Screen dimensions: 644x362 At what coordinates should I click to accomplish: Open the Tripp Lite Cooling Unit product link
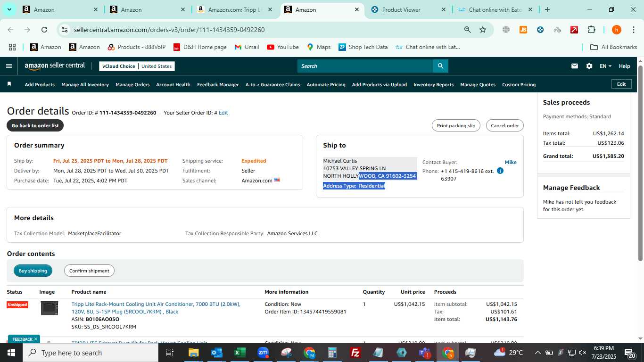click(156, 308)
